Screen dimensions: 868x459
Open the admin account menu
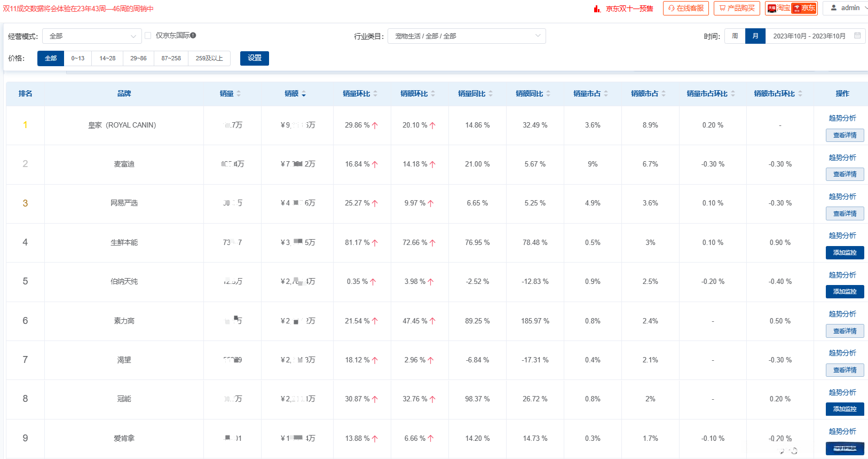tap(845, 8)
